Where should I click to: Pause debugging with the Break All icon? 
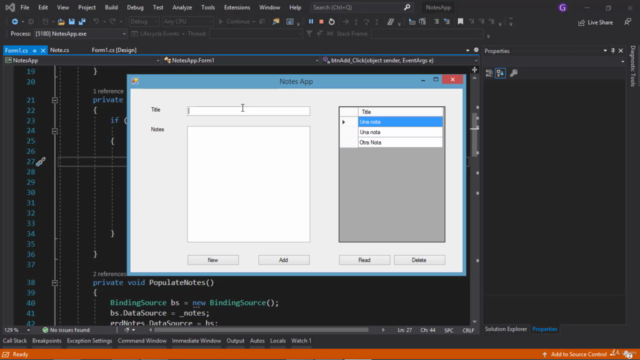click(311, 22)
